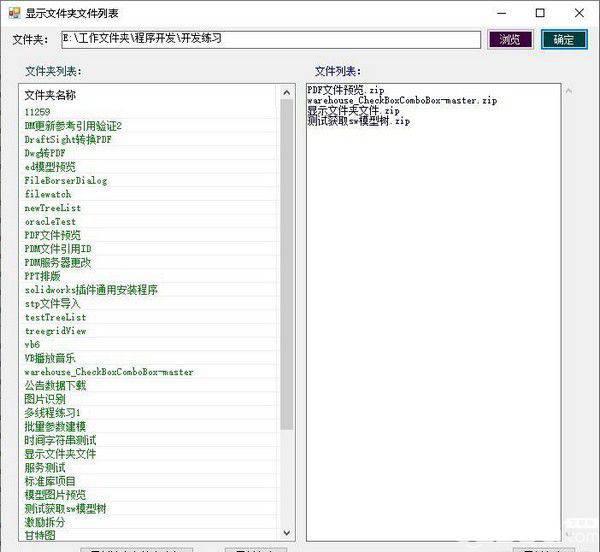Select folder warehouse_CheckBoxComboBox-master in folder list
600x552 pixels.
coord(109,372)
